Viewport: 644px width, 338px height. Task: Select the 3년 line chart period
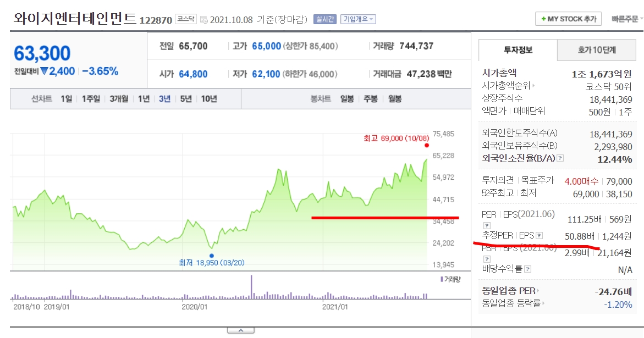pos(164,99)
